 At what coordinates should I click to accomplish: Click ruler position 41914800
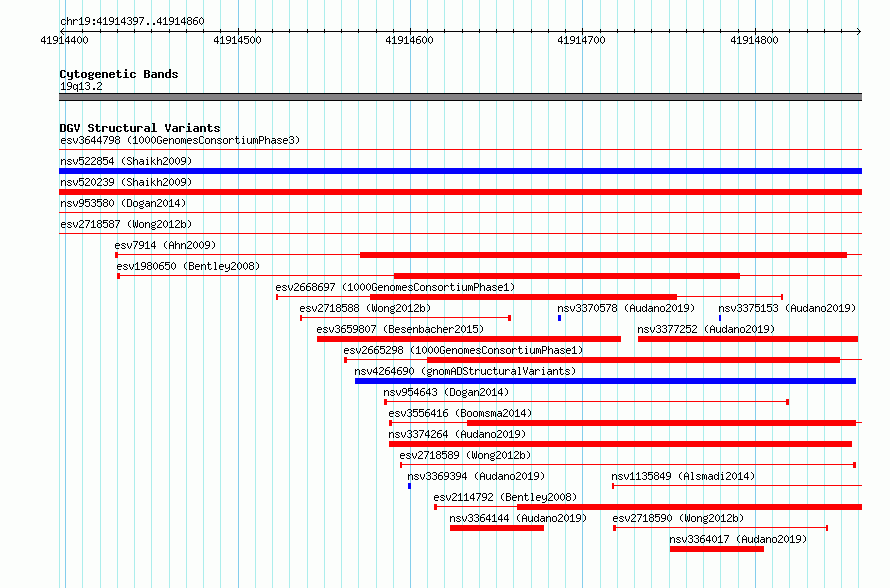(754, 40)
